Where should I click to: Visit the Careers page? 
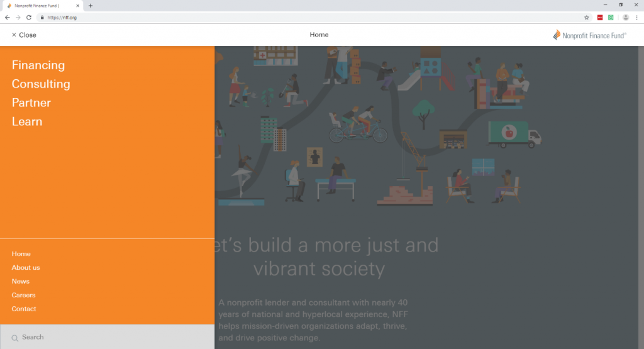(x=23, y=296)
